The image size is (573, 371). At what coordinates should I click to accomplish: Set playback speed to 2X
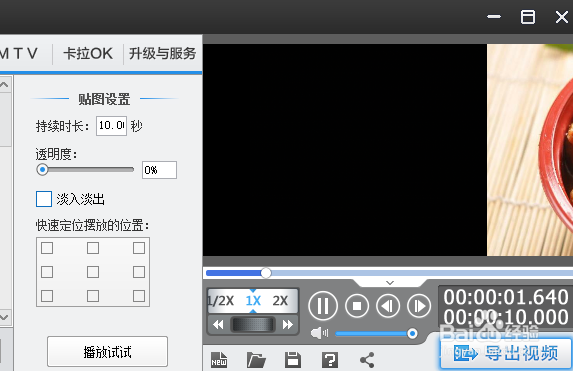[x=280, y=300]
